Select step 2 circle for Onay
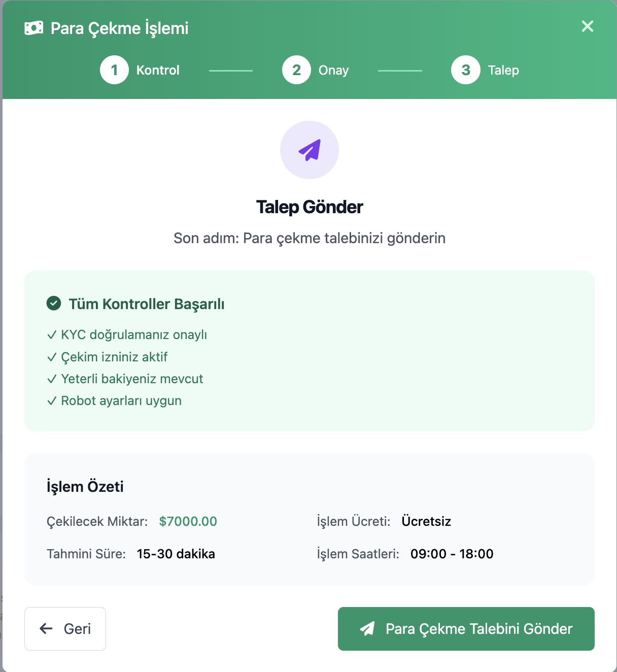Screen dimensions: 617x672 click(x=296, y=70)
